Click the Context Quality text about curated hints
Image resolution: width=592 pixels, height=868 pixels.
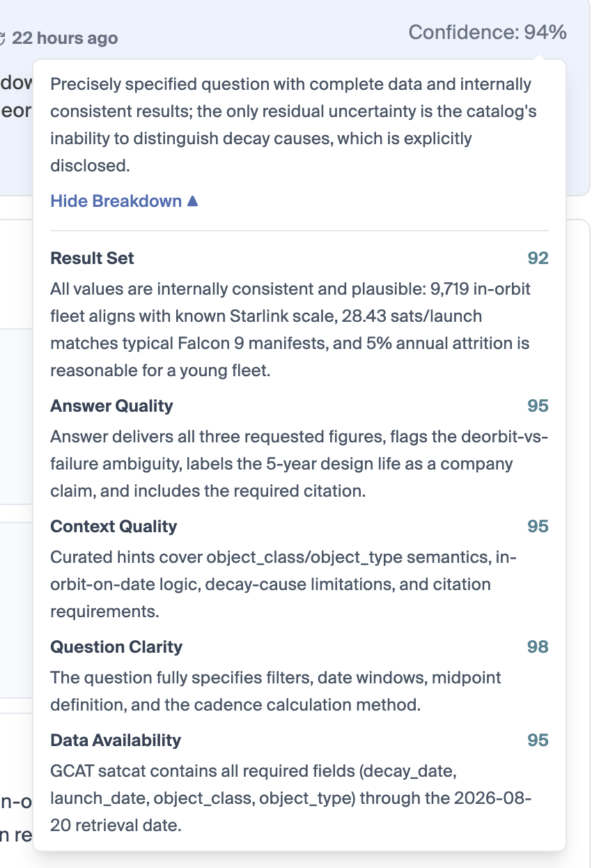tap(284, 585)
